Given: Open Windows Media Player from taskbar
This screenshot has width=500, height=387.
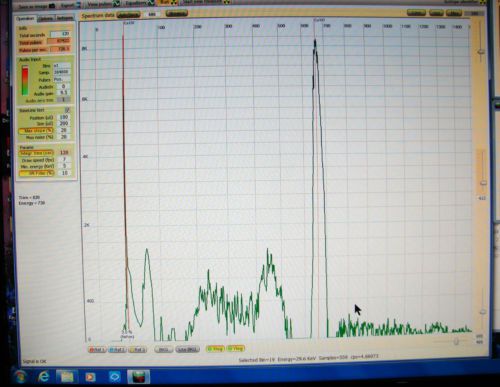Looking at the screenshot, I should coord(90,377).
